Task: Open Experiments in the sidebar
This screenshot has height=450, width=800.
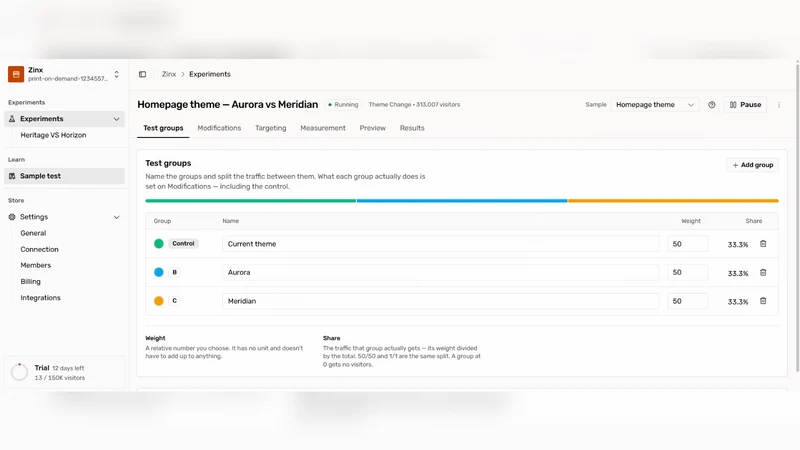Action: point(64,119)
